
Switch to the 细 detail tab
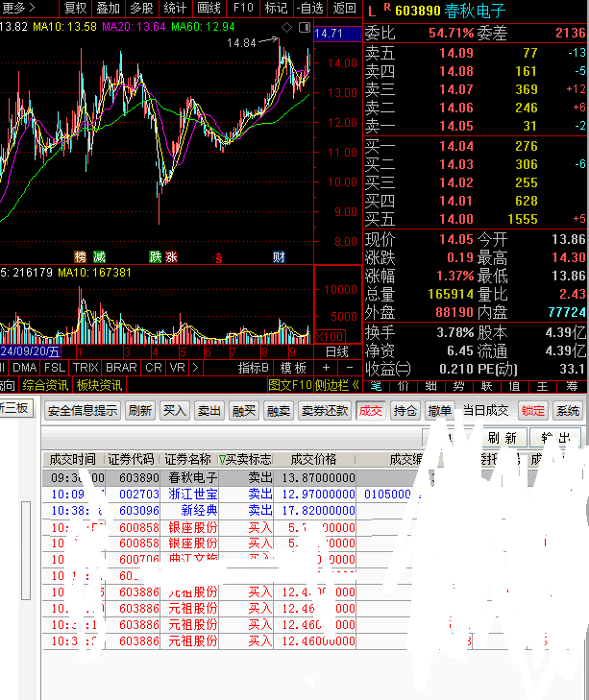(x=431, y=386)
